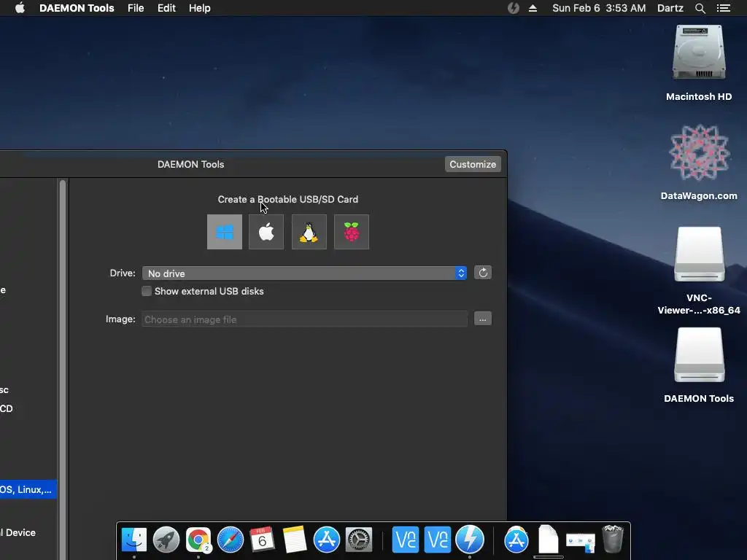Click the Customize button
Image resolution: width=747 pixels, height=560 pixels.
pos(473,164)
